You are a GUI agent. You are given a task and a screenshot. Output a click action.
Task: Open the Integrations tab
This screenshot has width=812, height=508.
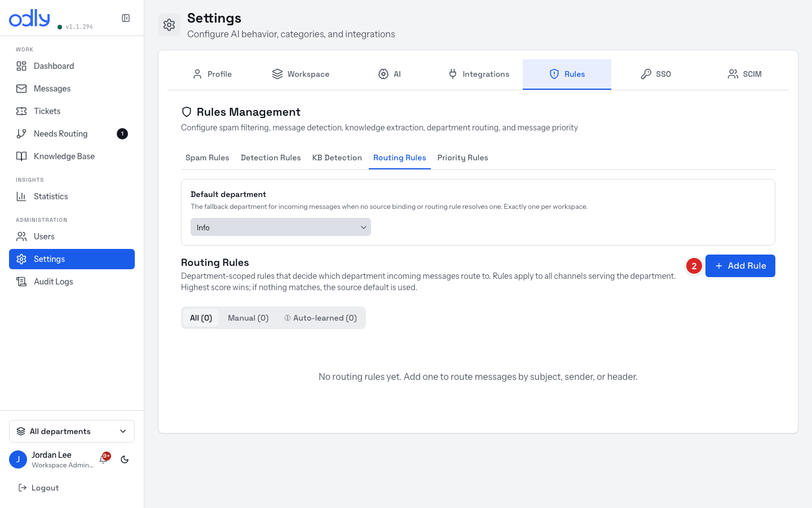(x=479, y=74)
